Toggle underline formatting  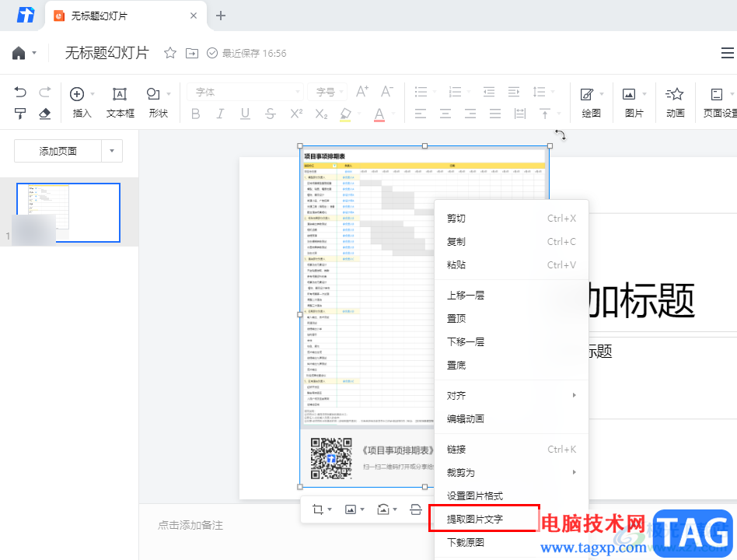pos(246,114)
